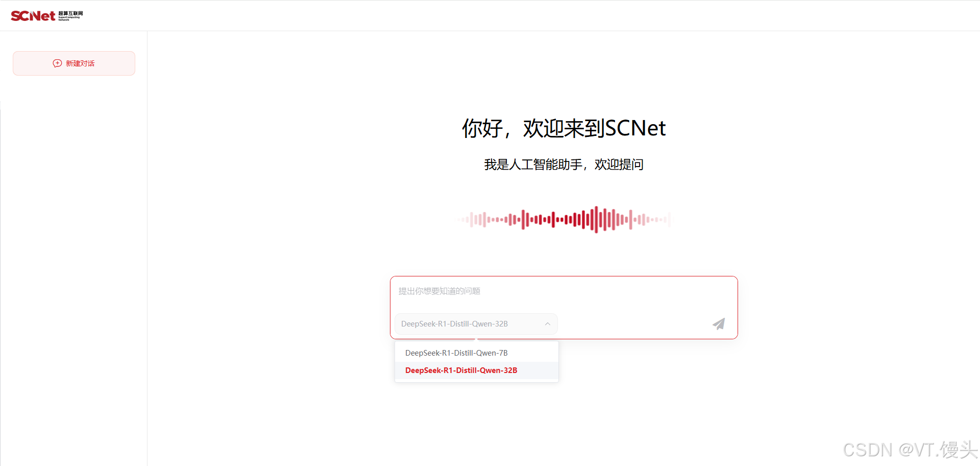
Task: Start a new chat with 新建对话 button
Action: click(x=74, y=63)
